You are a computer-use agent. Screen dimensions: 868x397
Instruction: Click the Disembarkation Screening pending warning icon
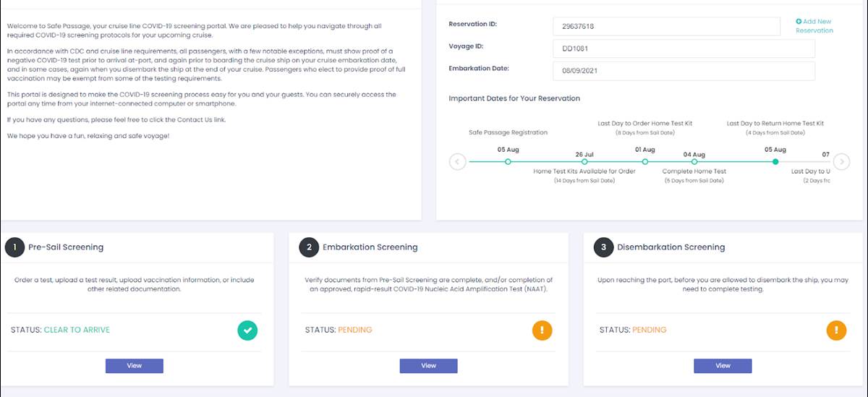pos(836,330)
